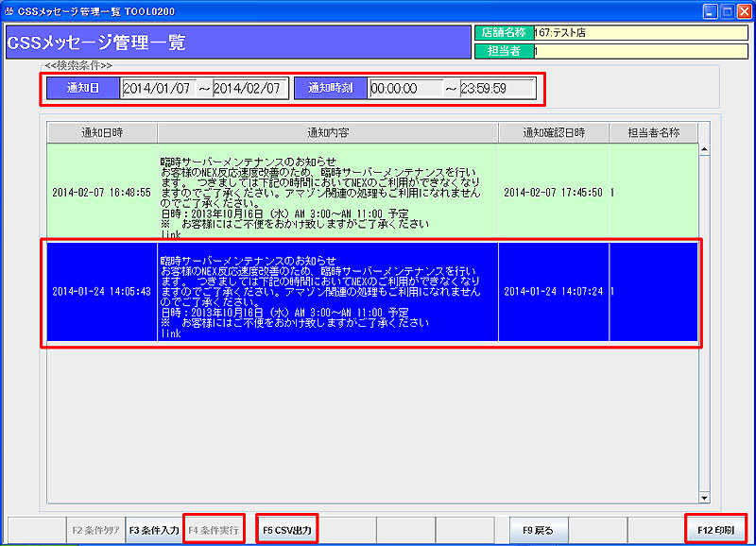The image size is (756, 546).
Task: Select the 通知確認日時 column header
Action: [x=554, y=132]
